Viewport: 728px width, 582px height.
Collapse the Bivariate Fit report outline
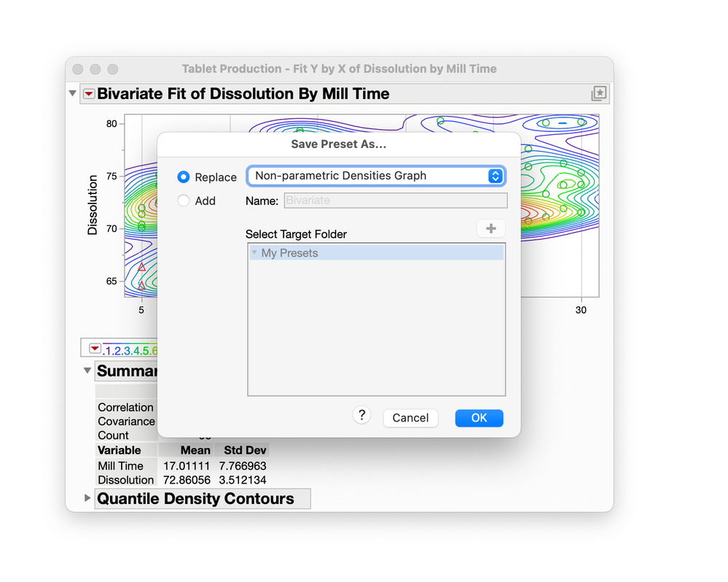coord(72,93)
